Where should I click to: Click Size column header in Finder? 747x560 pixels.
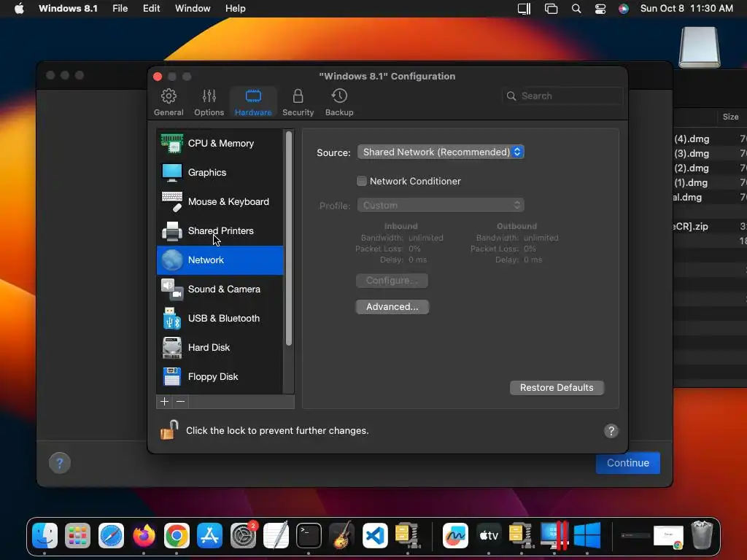[x=730, y=117]
